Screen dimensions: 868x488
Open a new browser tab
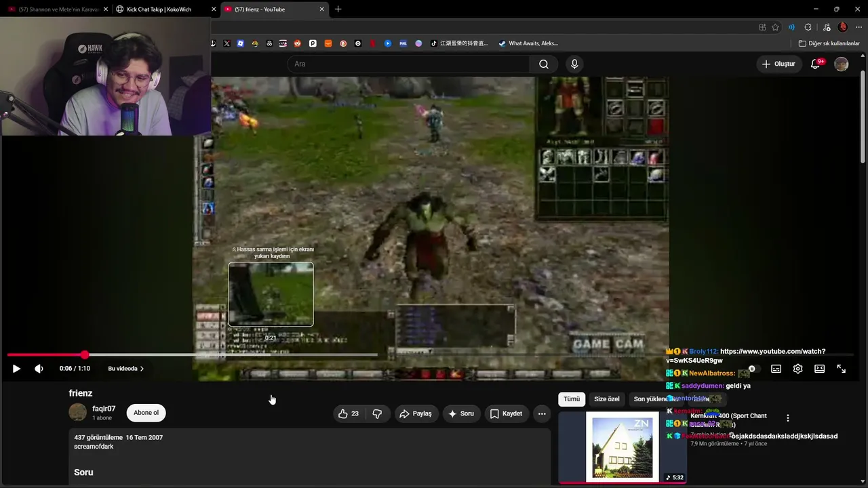(338, 9)
